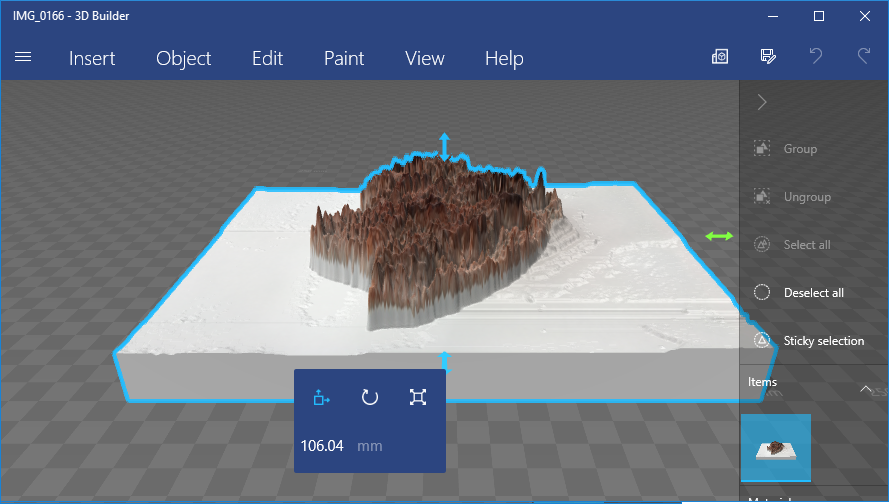Open the Paint menu

[344, 58]
